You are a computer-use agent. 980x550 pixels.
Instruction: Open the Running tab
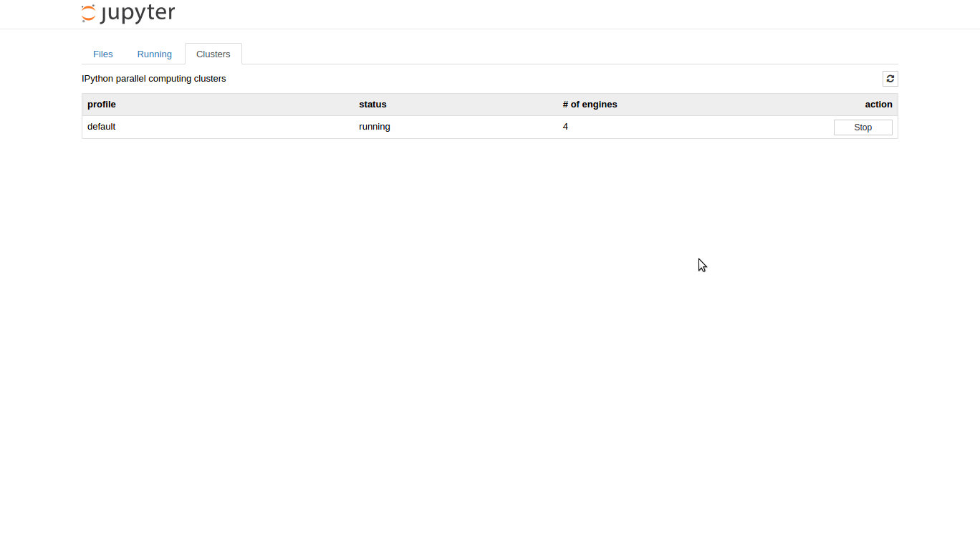pyautogui.click(x=154, y=54)
